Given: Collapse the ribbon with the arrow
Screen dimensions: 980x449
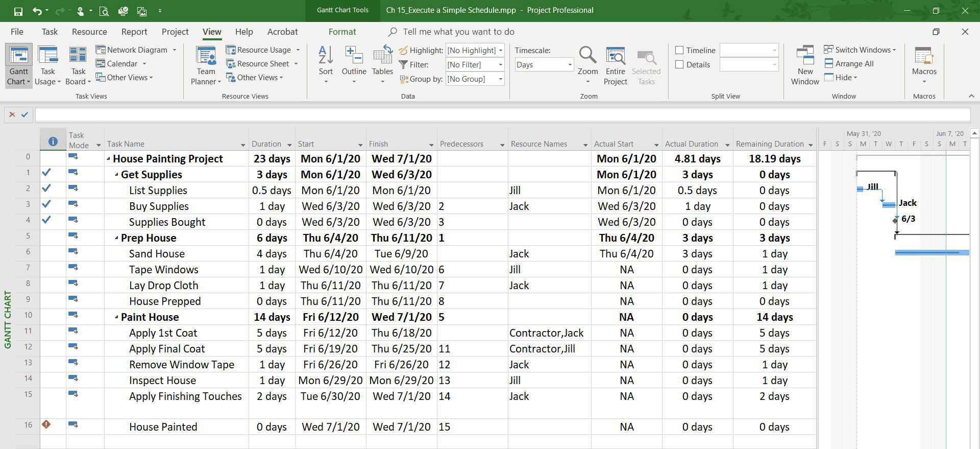Looking at the screenshot, I should click(971, 96).
